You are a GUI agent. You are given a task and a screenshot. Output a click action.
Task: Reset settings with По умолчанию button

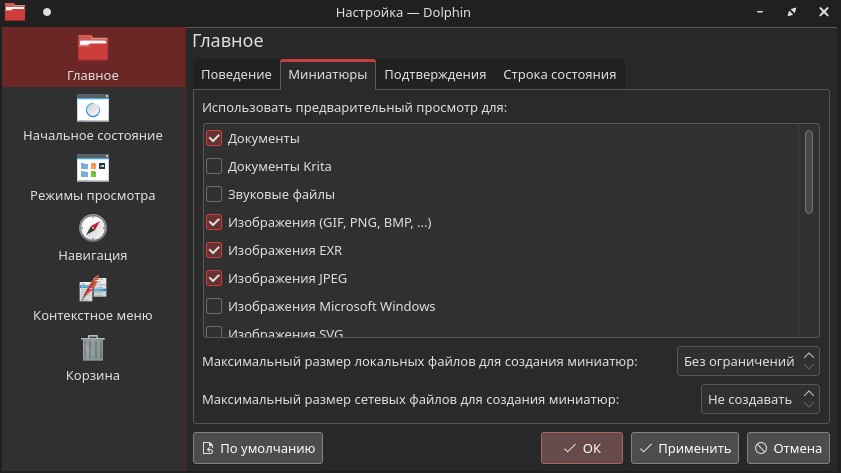tap(258, 449)
